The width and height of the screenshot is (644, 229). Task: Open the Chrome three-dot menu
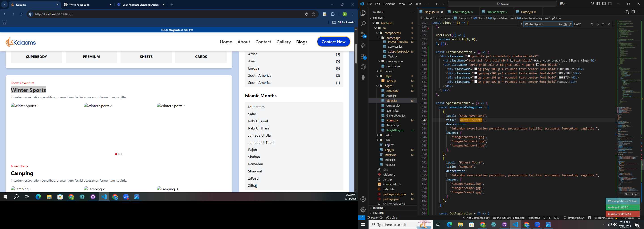click(x=353, y=14)
